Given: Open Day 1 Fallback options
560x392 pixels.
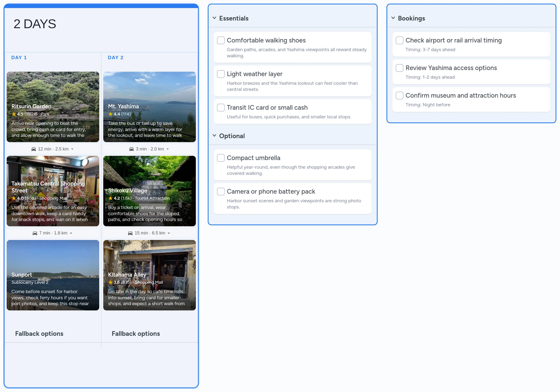Looking at the screenshot, I should (39, 333).
